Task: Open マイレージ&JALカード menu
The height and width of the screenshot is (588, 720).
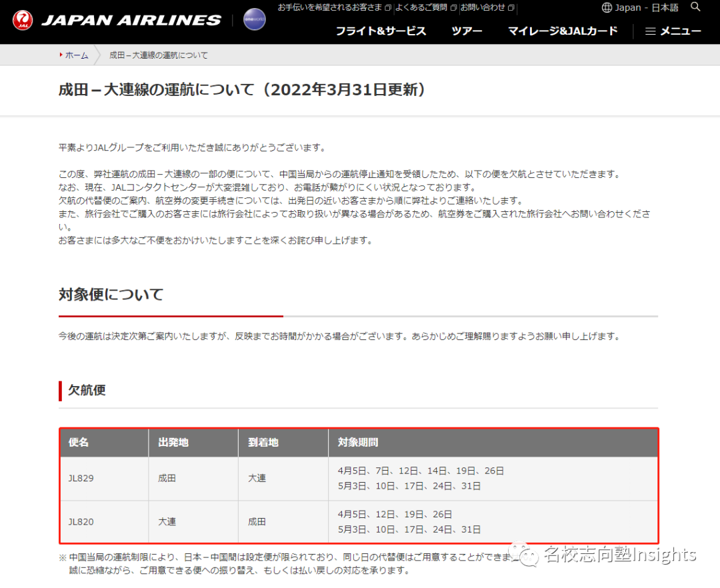Action: [x=563, y=31]
